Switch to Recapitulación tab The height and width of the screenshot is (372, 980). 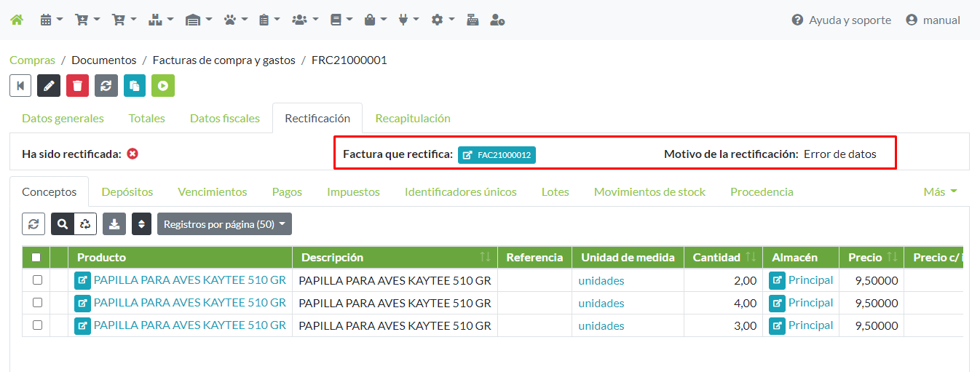pyautogui.click(x=413, y=118)
